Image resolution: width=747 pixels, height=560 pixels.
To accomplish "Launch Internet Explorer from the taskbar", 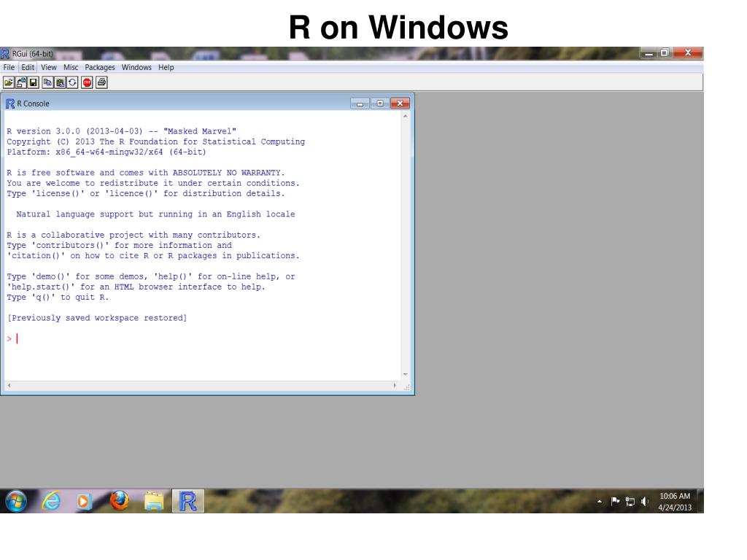I will pos(51,502).
